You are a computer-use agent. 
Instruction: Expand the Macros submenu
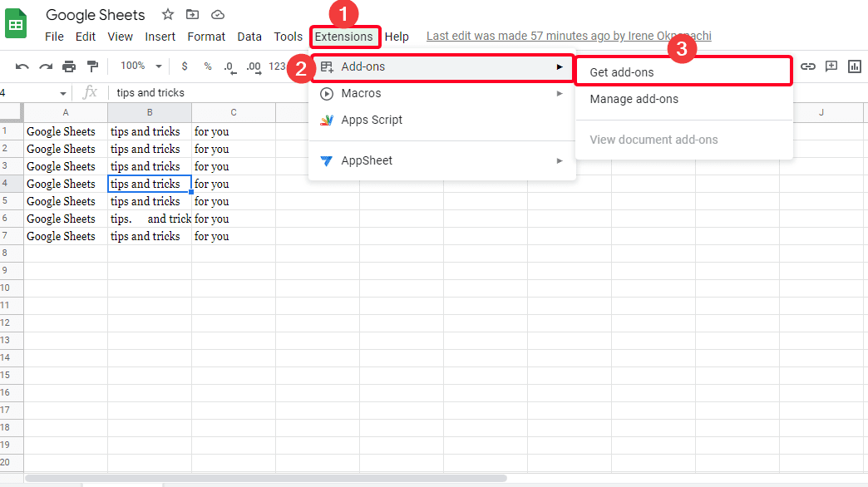click(x=442, y=93)
